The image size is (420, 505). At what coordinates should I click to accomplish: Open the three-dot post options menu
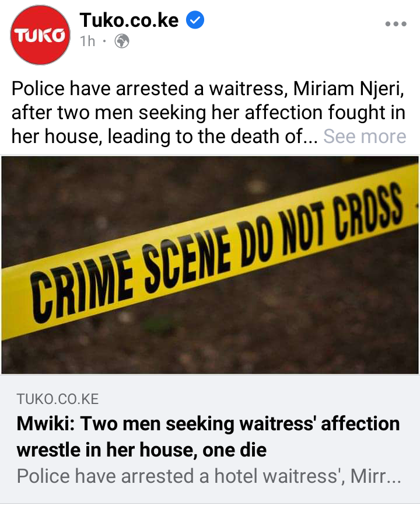[396, 24]
